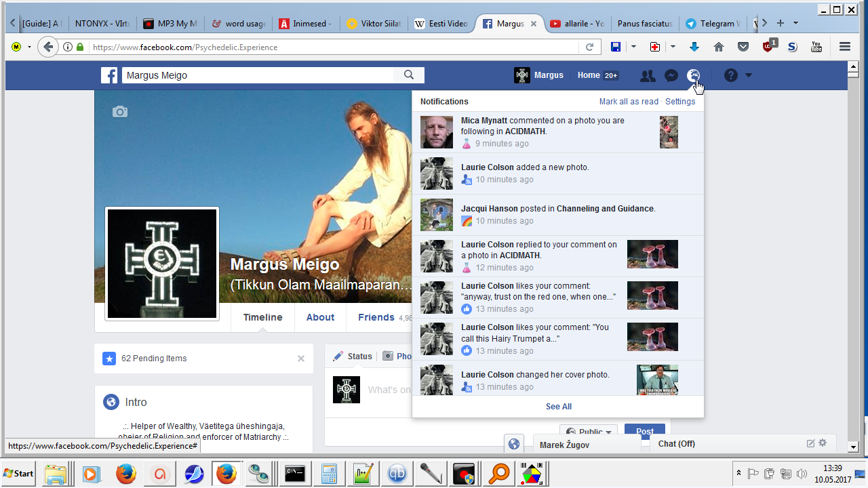Open the Quick Help question mark icon
Screen dimensions: 868x488
click(x=730, y=75)
